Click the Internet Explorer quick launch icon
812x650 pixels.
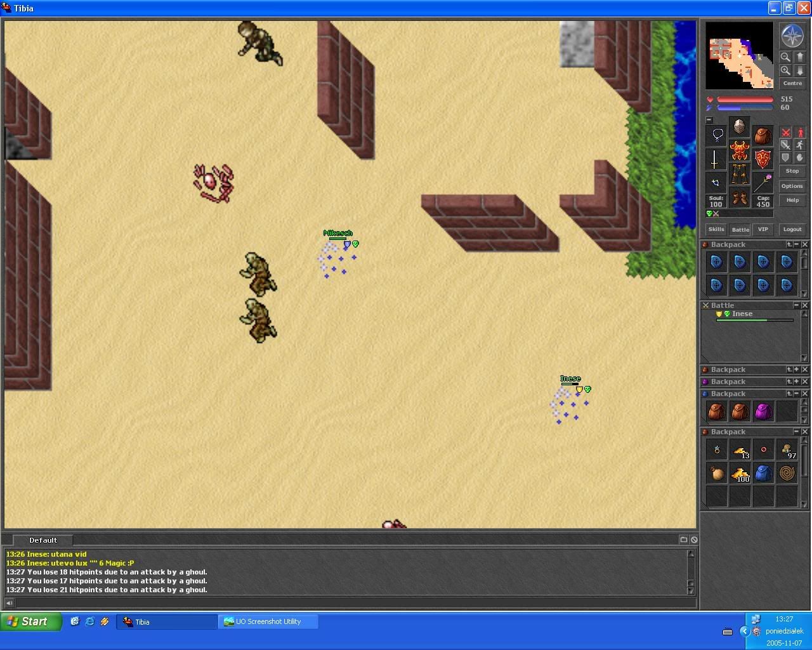coord(89,622)
